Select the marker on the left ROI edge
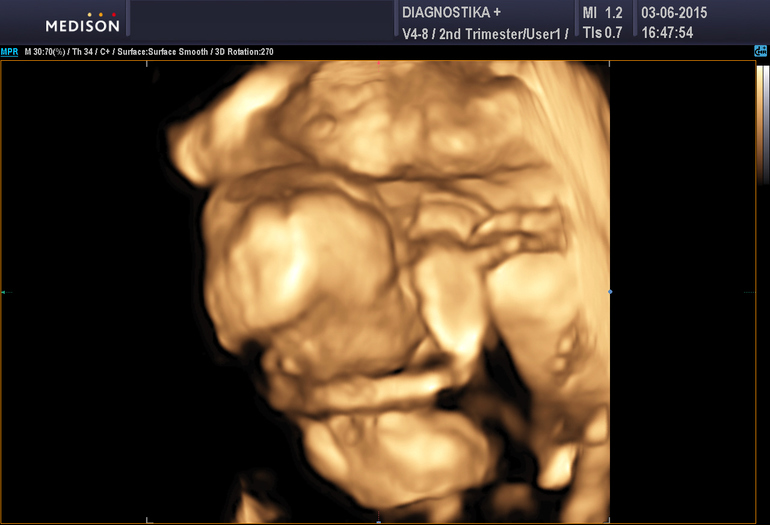 4,292
